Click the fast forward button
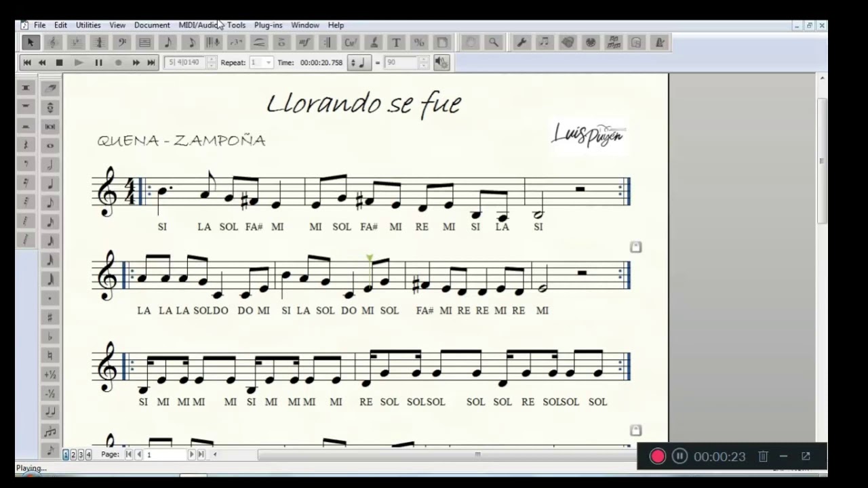 (x=136, y=62)
